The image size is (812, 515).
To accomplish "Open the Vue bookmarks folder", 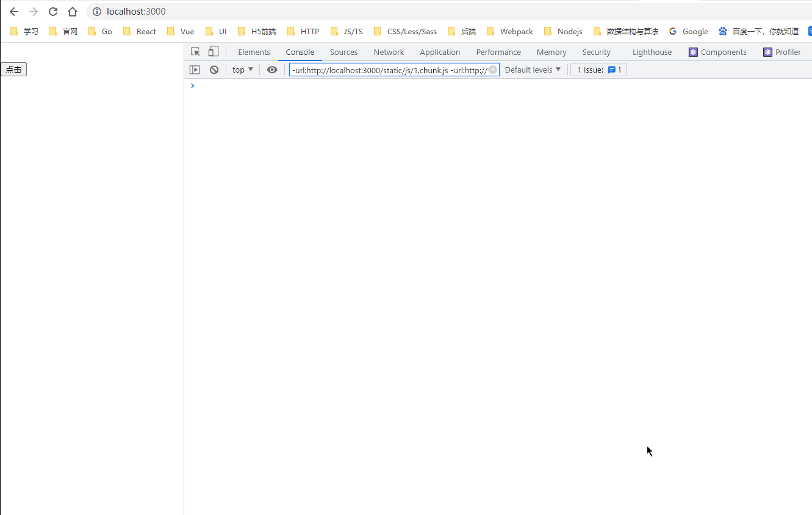I will [x=181, y=31].
